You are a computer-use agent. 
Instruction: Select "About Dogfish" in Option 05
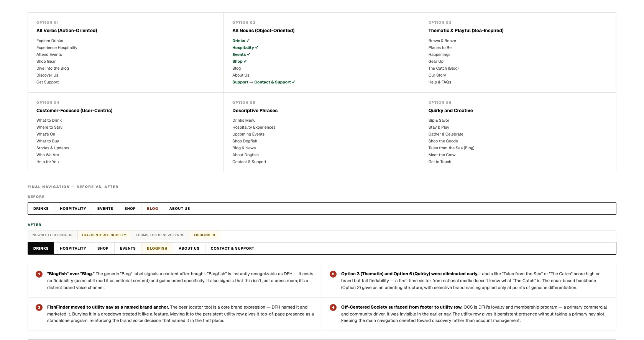point(245,155)
